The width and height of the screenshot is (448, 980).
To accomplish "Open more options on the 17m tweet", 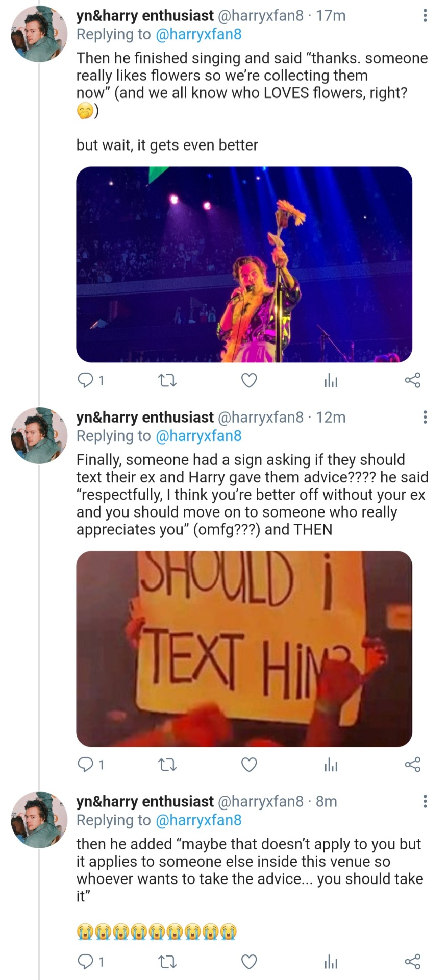I will pyautogui.click(x=425, y=16).
